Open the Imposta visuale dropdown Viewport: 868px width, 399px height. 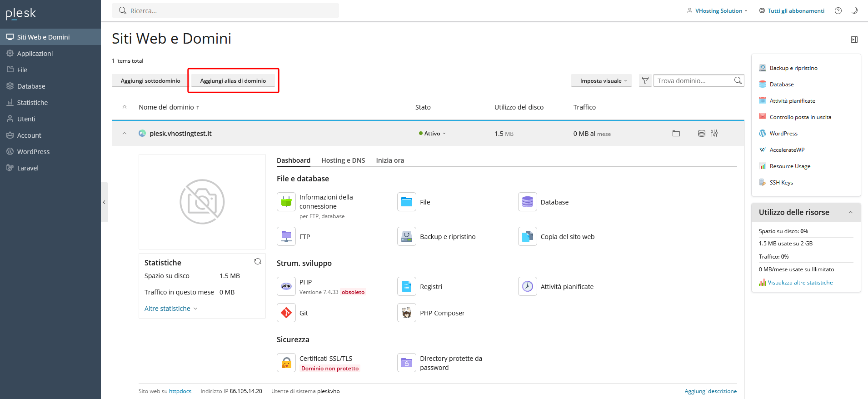tap(601, 80)
